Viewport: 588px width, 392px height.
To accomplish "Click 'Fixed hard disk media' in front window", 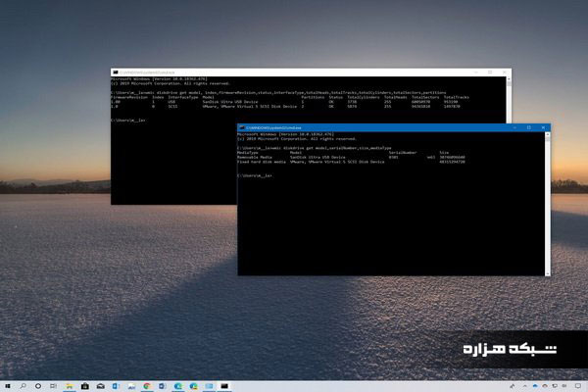I will [262, 162].
